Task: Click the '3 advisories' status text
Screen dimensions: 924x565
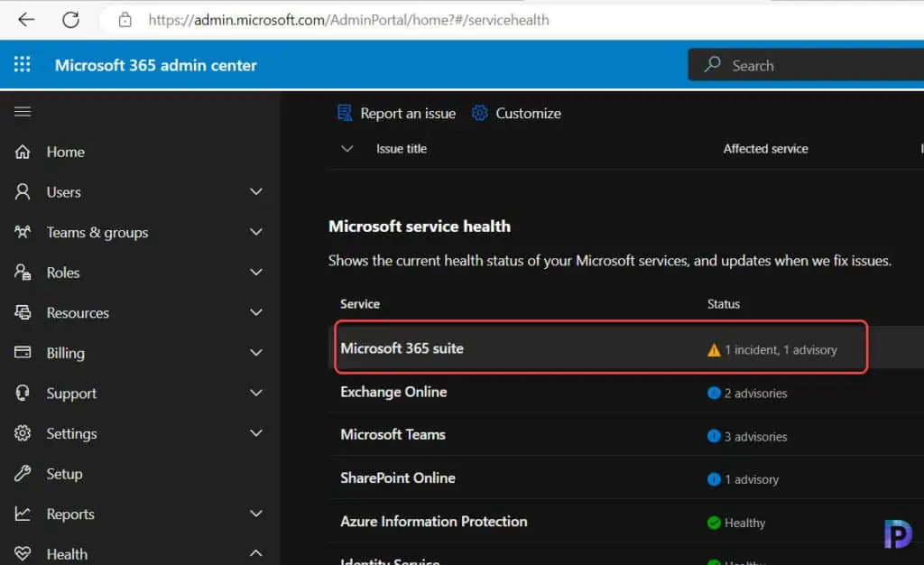Action: coord(755,437)
